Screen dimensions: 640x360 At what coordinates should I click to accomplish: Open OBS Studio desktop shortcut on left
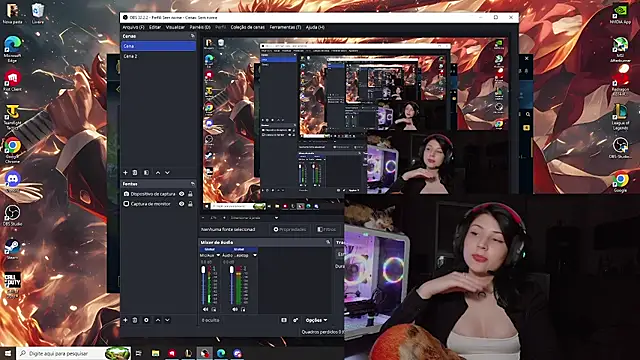[12, 216]
